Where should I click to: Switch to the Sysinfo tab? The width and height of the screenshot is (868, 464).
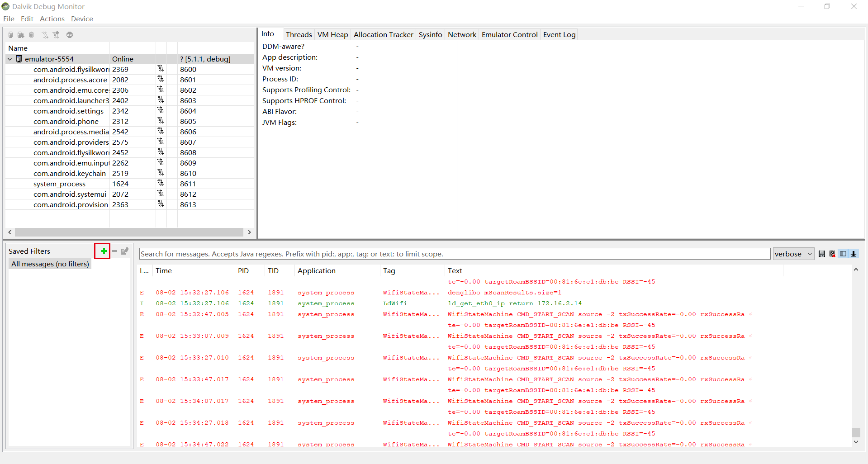click(x=430, y=34)
